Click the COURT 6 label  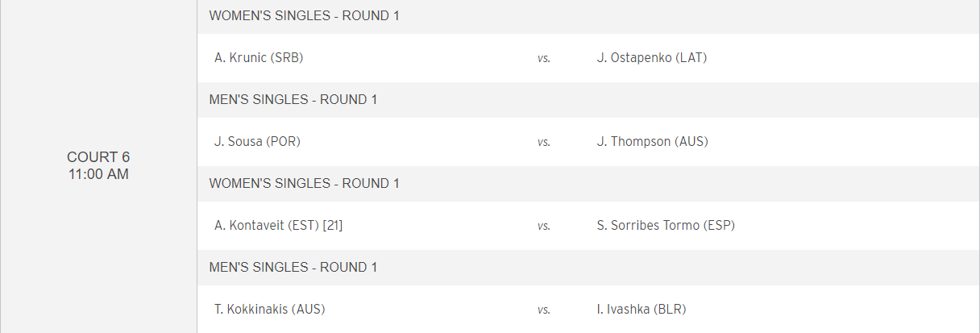98,157
